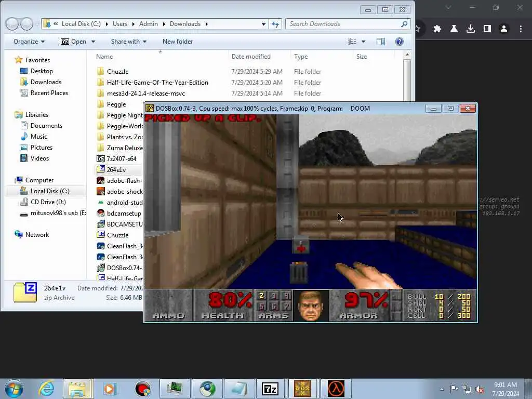Launch Internet Explorer from taskbar

[46, 389]
